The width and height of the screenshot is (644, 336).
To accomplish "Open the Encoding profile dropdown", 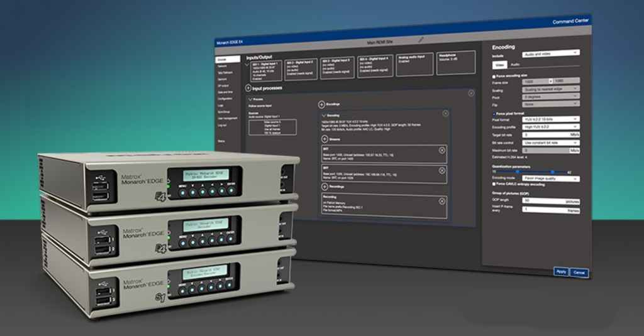I will pos(551,127).
